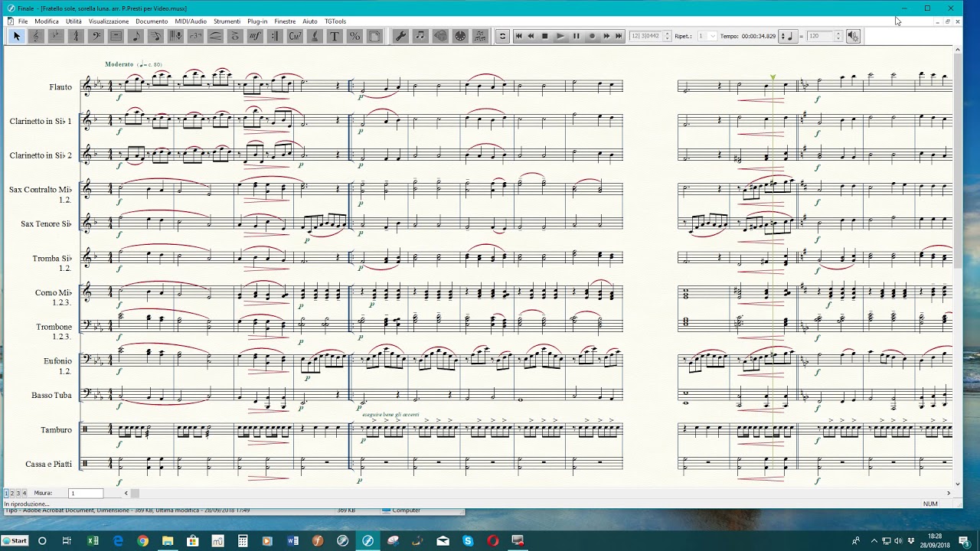The height and width of the screenshot is (551, 980).
Task: Select the Time Signature tool
Action: pos(76,36)
